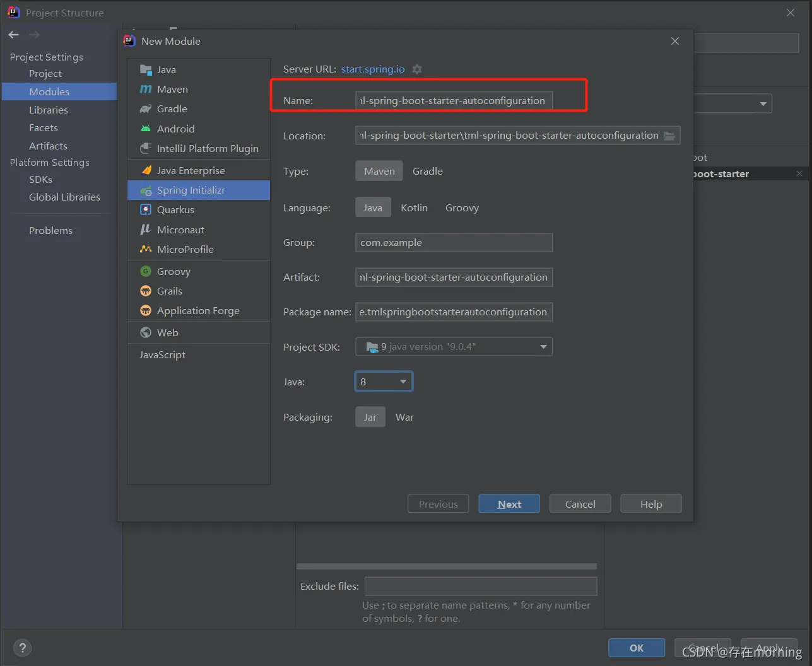Click Cancel in New Module dialog
This screenshot has width=812, height=666.
580,504
